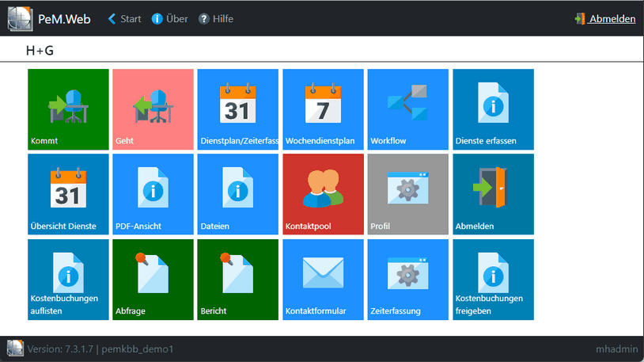Open the Wochendienstplan tile

click(x=323, y=109)
